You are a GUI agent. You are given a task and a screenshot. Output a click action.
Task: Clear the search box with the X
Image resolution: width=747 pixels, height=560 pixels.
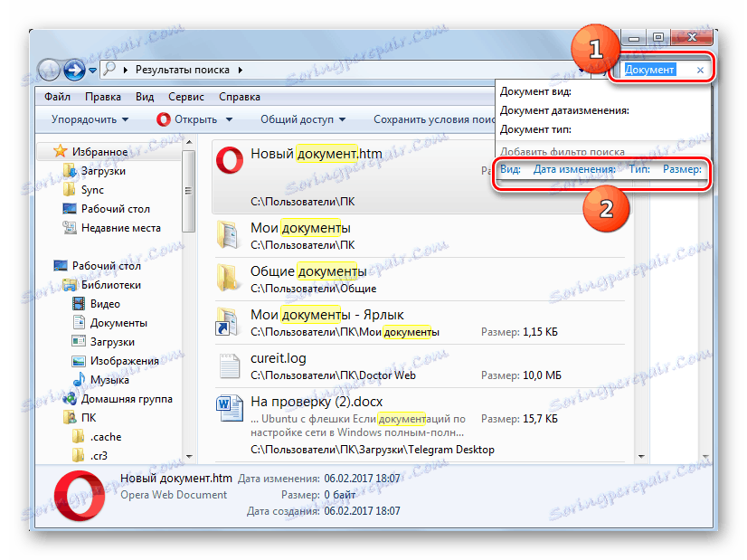(700, 70)
